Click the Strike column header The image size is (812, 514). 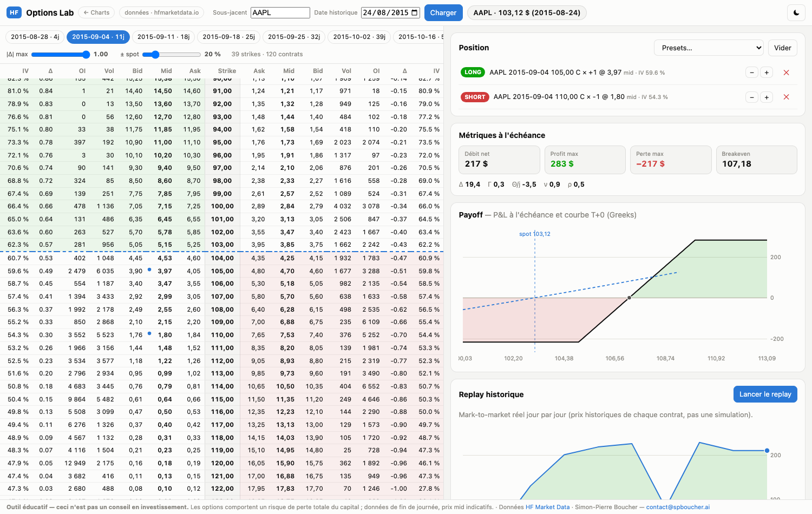(227, 71)
